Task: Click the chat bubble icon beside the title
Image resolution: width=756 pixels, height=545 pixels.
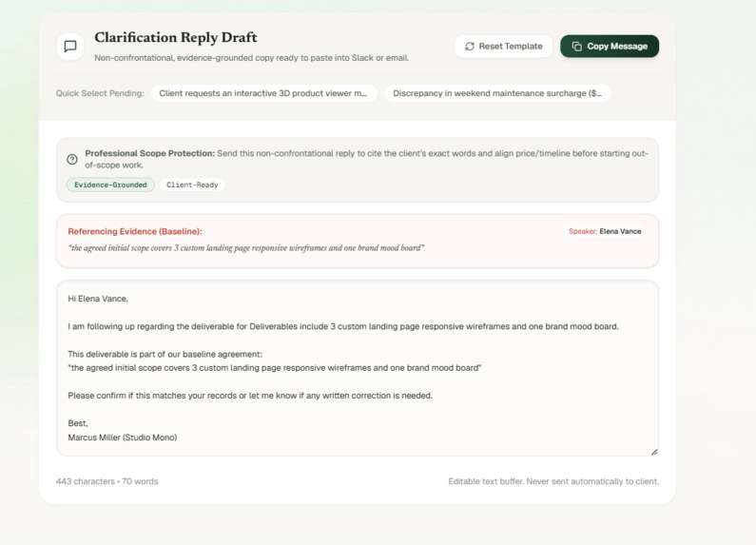Action: pos(70,47)
